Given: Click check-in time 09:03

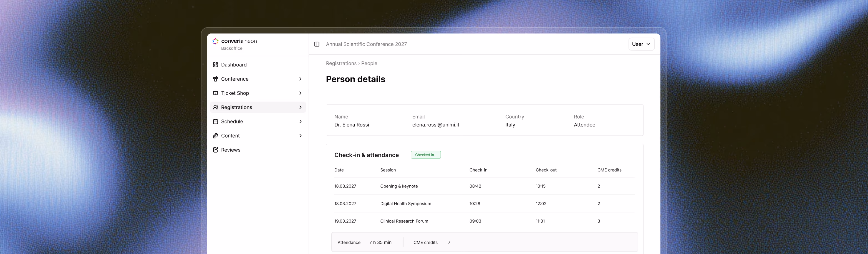Looking at the screenshot, I should [x=475, y=221].
